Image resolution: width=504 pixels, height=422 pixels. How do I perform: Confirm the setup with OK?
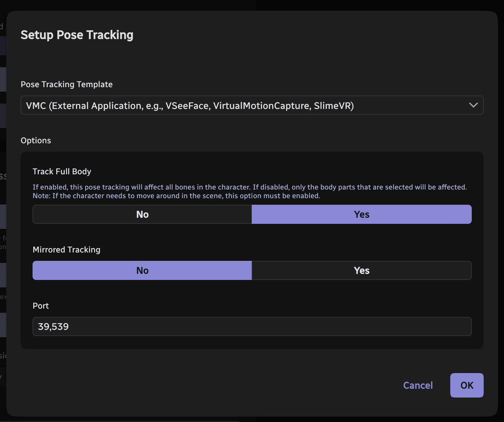467,385
